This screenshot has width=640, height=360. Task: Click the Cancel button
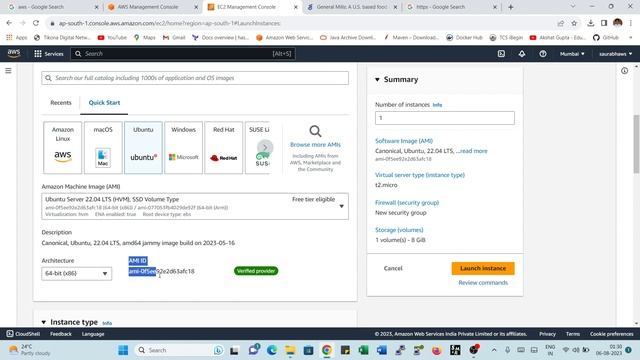393,268
